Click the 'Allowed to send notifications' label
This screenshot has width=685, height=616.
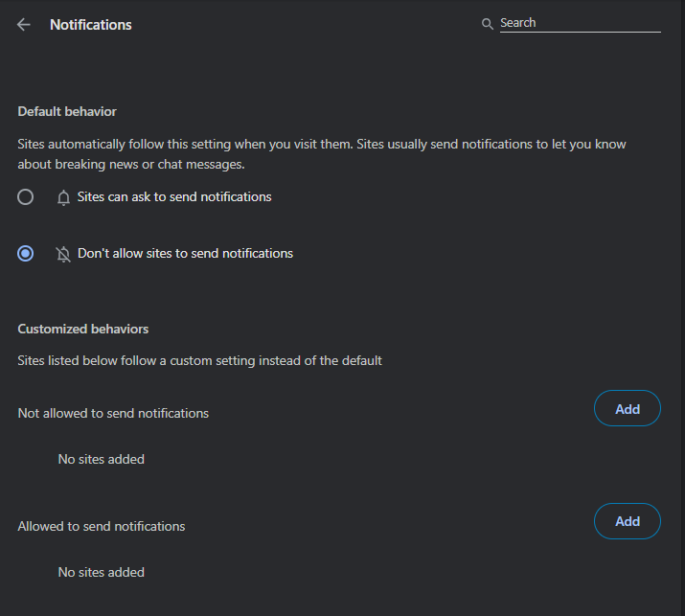coord(102,526)
